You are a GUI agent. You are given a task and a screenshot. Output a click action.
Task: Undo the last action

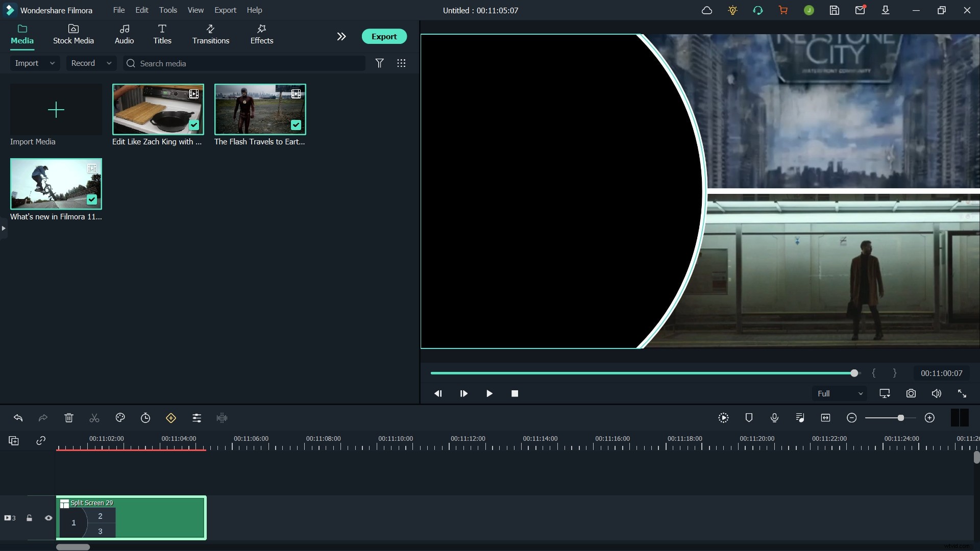(18, 418)
